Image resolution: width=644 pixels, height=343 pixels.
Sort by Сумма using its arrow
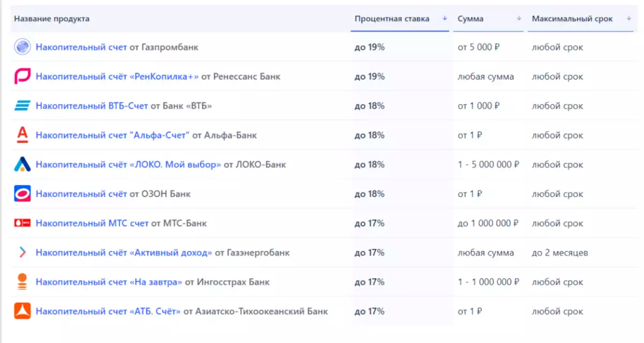click(x=519, y=19)
